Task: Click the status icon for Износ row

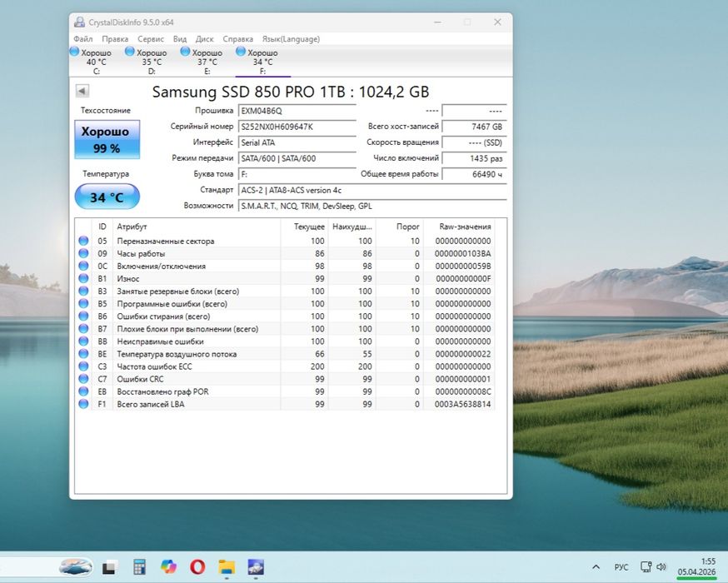Action: point(83,278)
